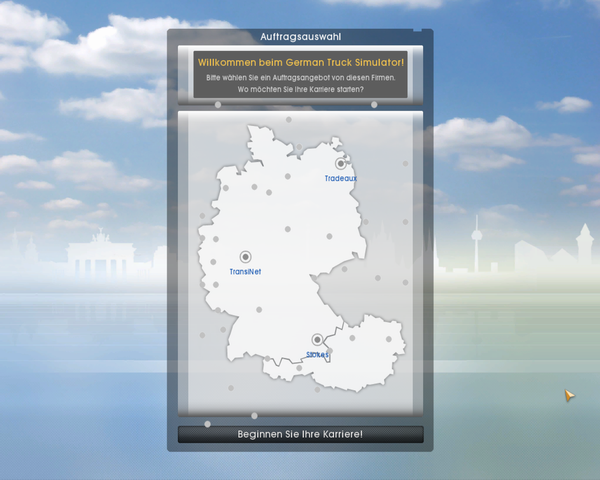Click the Bitte wählen Sie ein Auftragsangebot line
The height and width of the screenshot is (480, 600).
(x=300, y=77)
